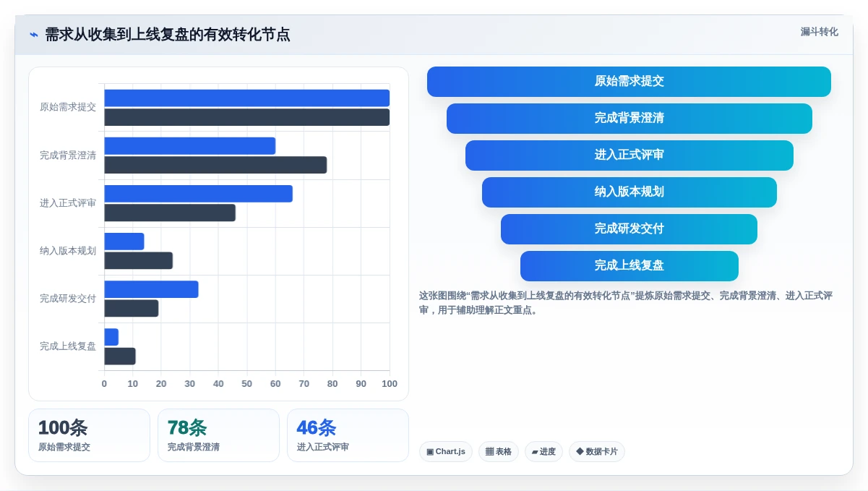This screenshot has width=868, height=491.
Task: Click the page title 需求从收集到上线复盘的有效转化节点
Action: point(168,35)
